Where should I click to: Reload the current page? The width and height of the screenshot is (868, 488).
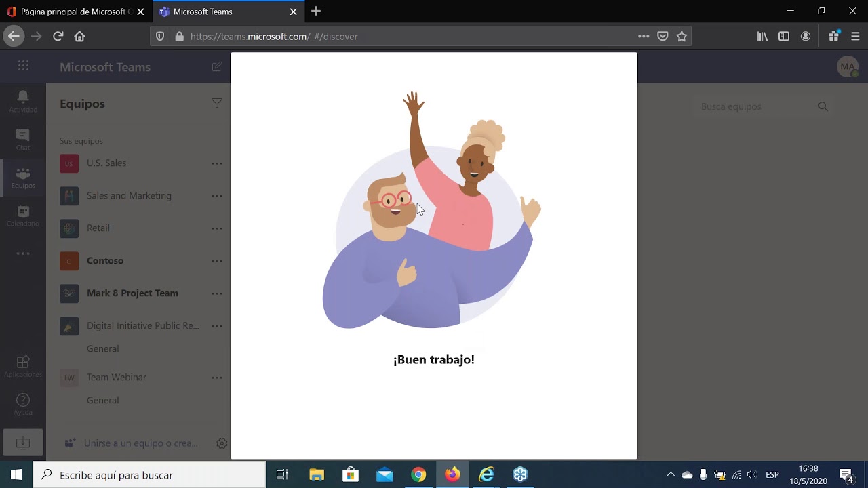tap(58, 36)
